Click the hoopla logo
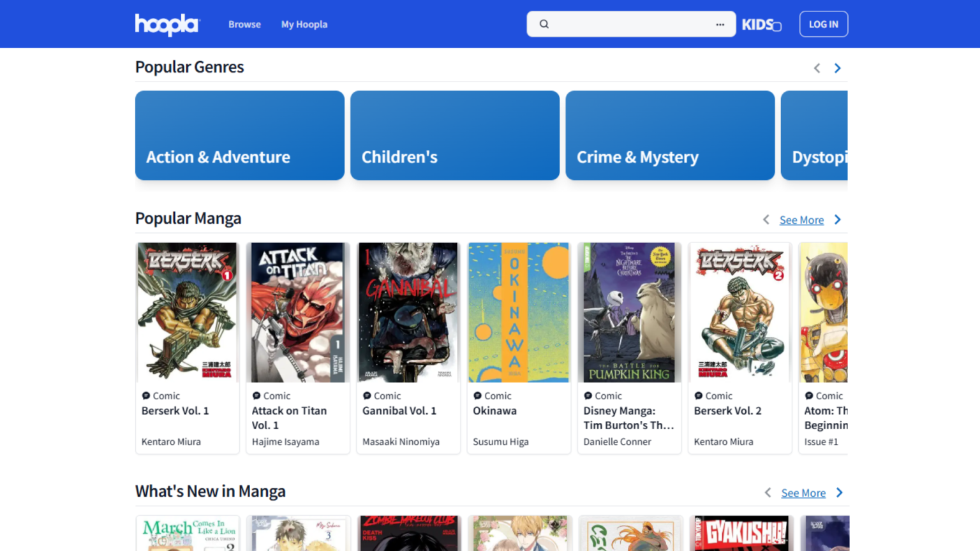 point(167,25)
